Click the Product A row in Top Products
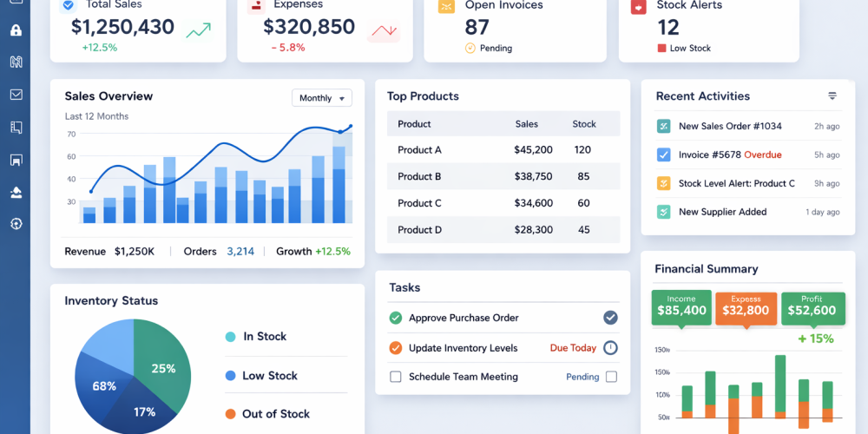 pyautogui.click(x=503, y=150)
